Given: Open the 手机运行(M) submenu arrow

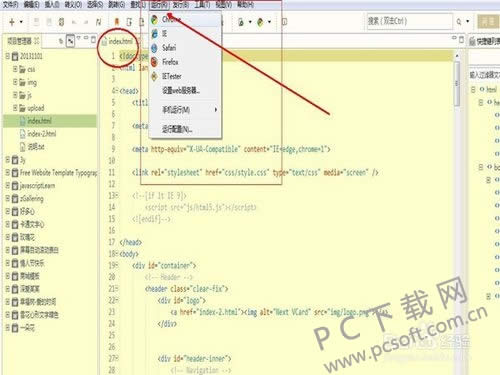Looking at the screenshot, I should pos(216,110).
